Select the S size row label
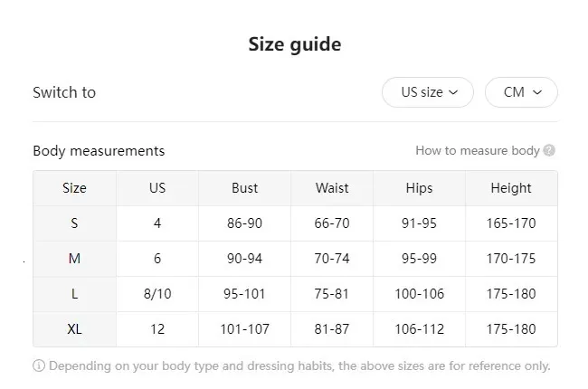Viewport: 588px width, 389px height. [74, 223]
